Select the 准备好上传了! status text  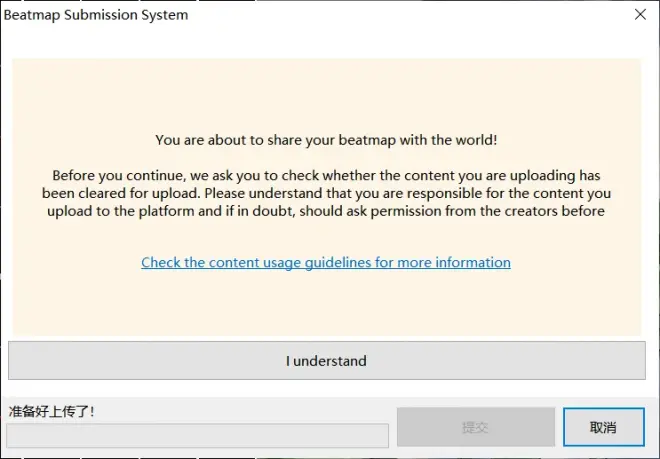tap(52, 411)
